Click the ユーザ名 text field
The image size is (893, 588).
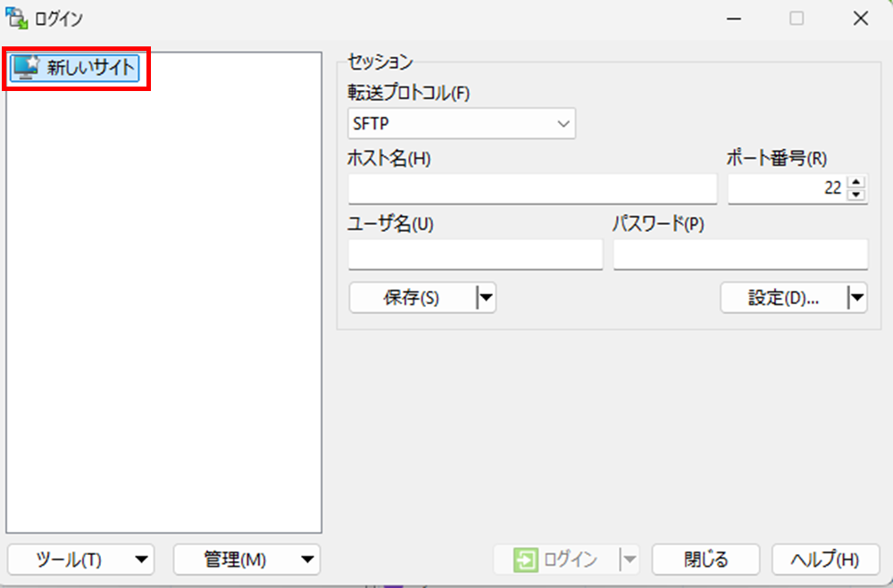click(475, 254)
